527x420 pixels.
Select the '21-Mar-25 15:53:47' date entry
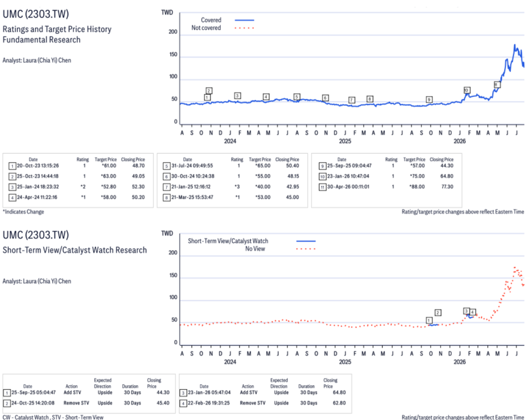[x=192, y=197]
